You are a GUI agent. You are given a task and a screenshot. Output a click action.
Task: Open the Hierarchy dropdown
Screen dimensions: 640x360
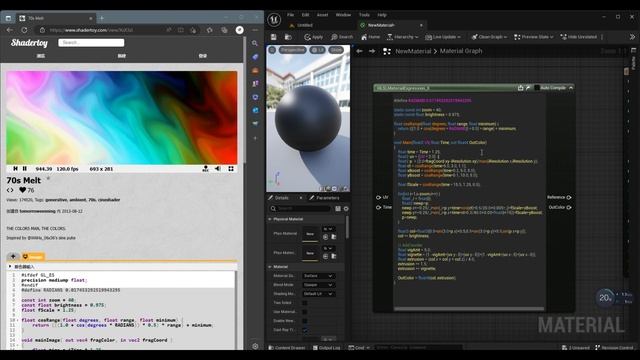pyautogui.click(x=402, y=37)
